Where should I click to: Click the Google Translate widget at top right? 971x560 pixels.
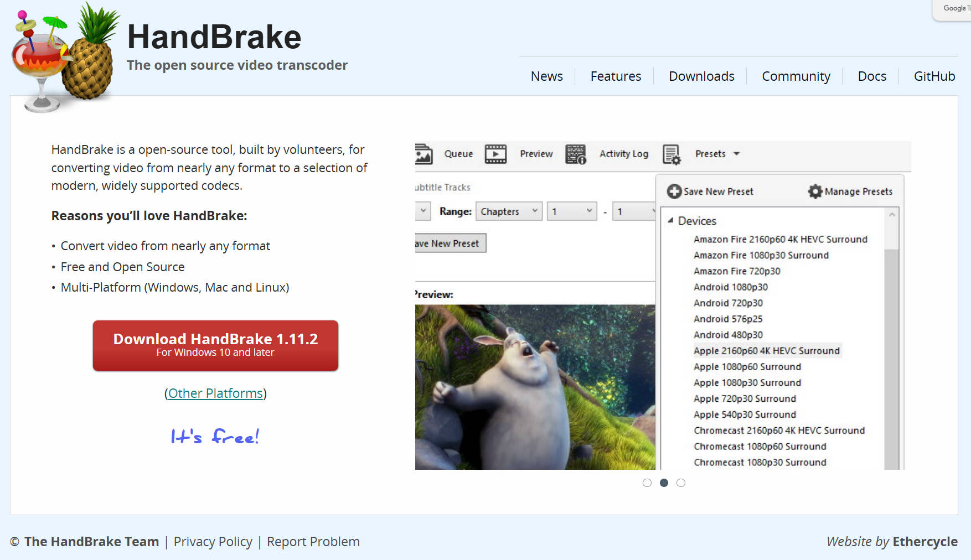952,10
